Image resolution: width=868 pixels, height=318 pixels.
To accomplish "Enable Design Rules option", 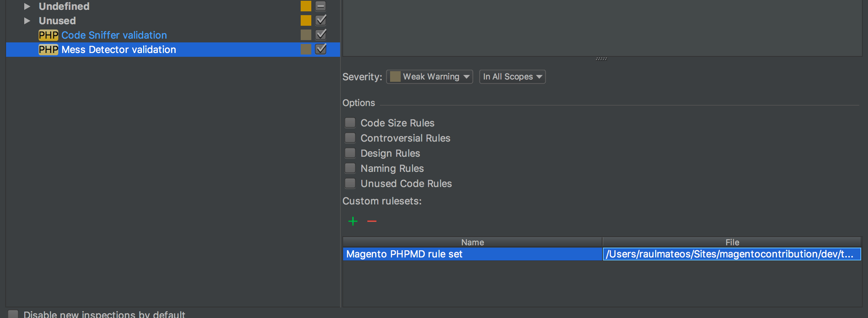I will click(x=350, y=153).
